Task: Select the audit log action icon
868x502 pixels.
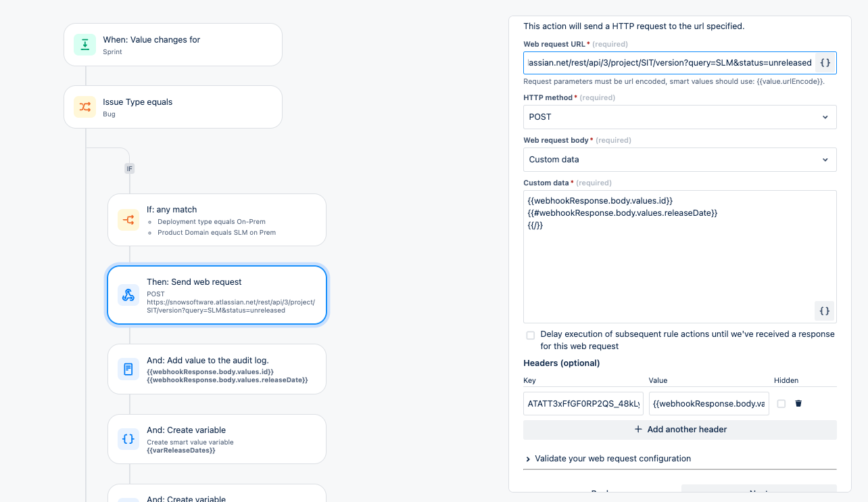Action: point(128,369)
